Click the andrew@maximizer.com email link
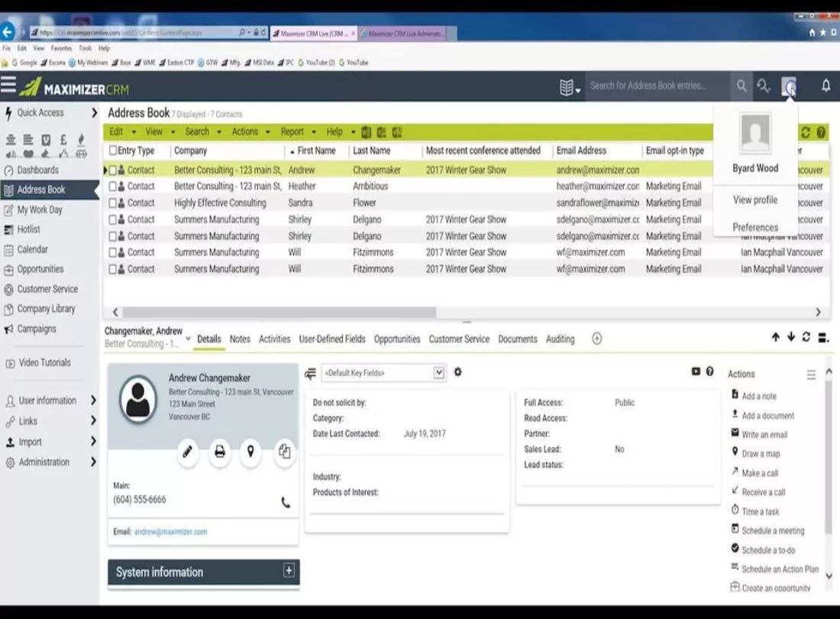The width and height of the screenshot is (840, 619). pos(170,532)
